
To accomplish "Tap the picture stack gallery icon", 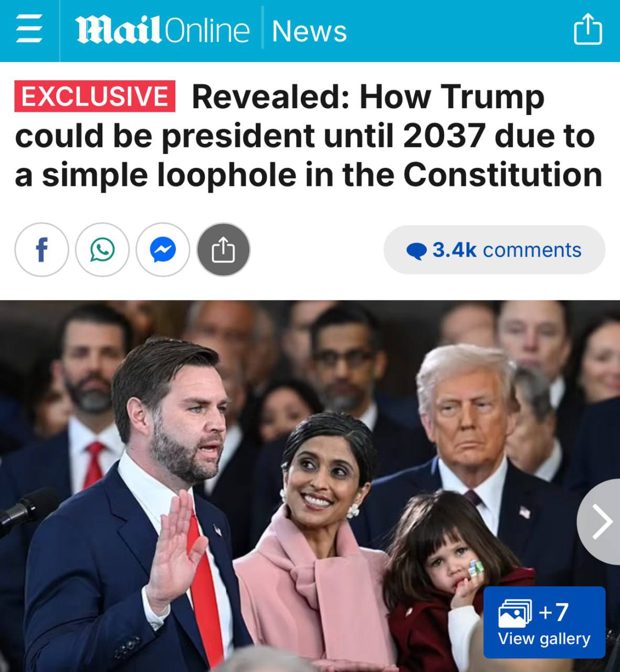I will click(x=514, y=613).
